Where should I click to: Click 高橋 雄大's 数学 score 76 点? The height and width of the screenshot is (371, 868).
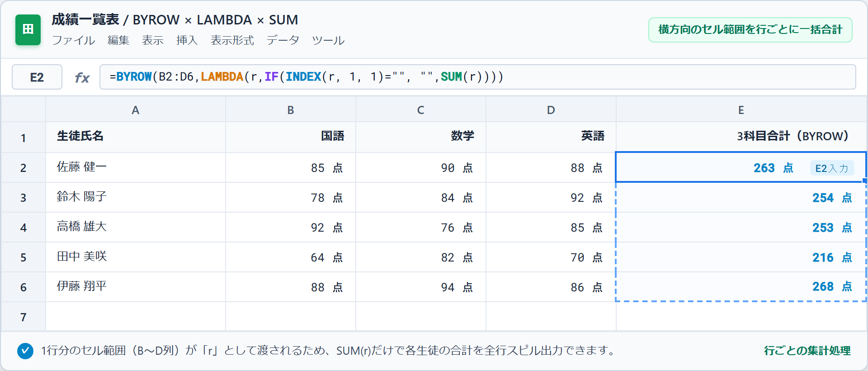click(x=421, y=227)
